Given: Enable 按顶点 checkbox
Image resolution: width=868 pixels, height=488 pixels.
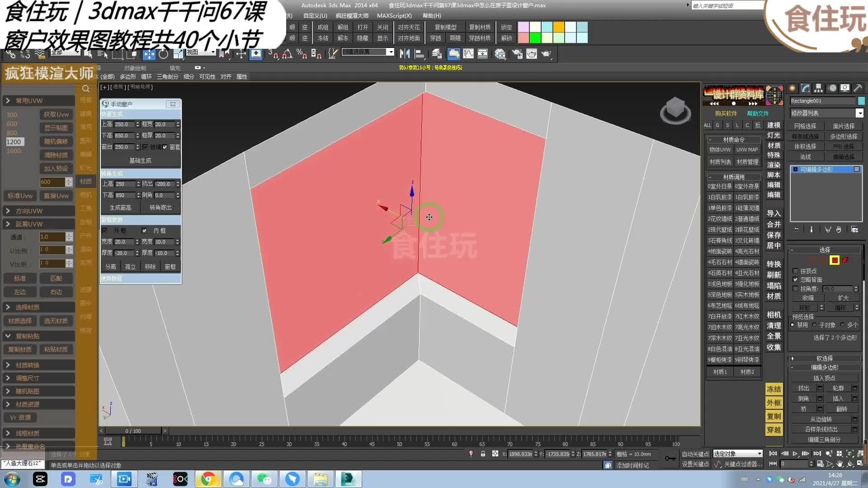Looking at the screenshot, I should pos(795,271).
